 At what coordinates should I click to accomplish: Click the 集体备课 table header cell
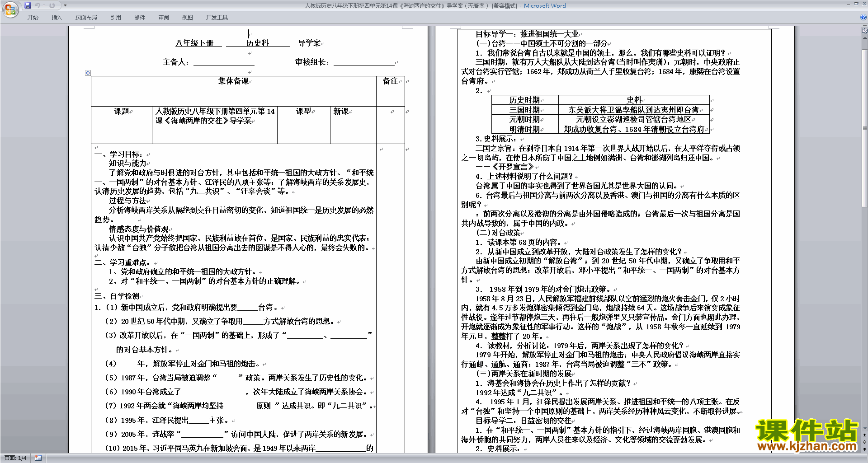(x=234, y=91)
